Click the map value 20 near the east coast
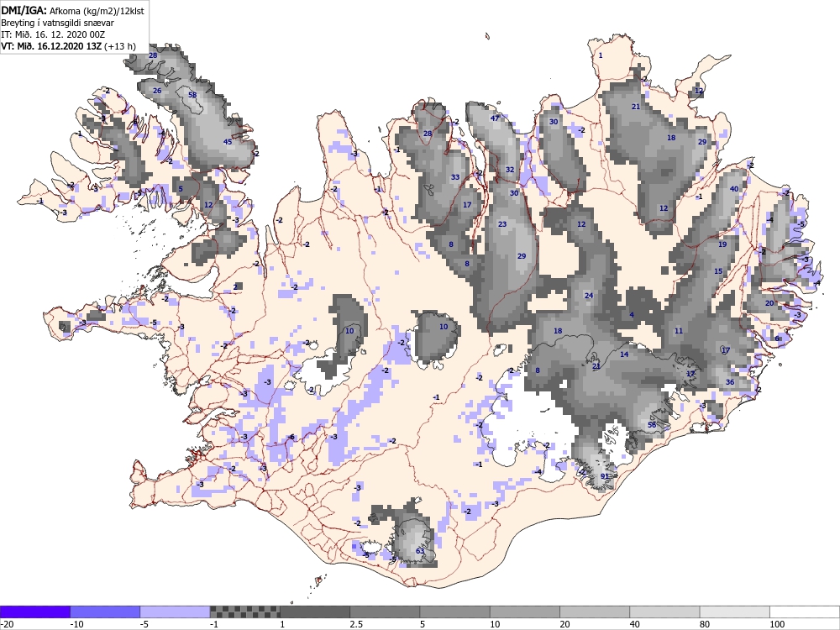840x630 pixels. coord(769,302)
